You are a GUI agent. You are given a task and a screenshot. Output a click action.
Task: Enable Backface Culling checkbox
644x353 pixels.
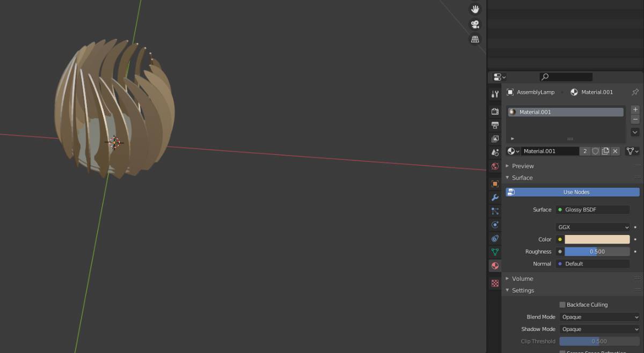click(x=562, y=305)
